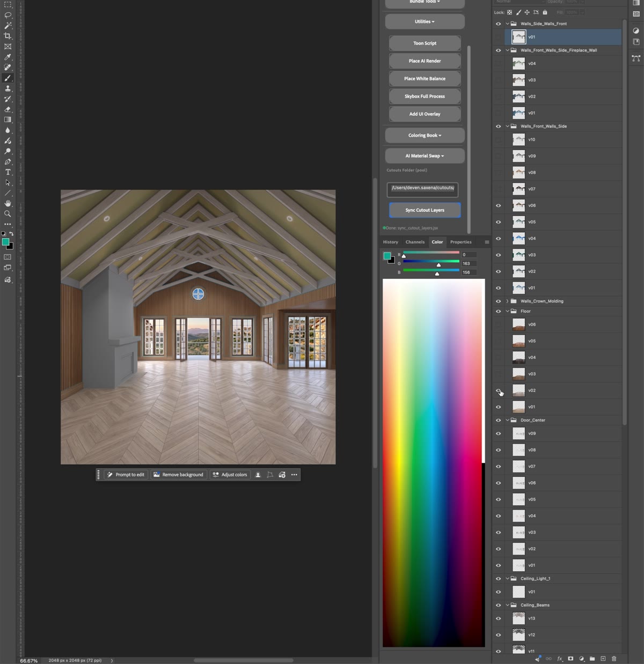Toggle visibility of Floor layer v02
Screen dimensions: 644x664
click(498, 390)
